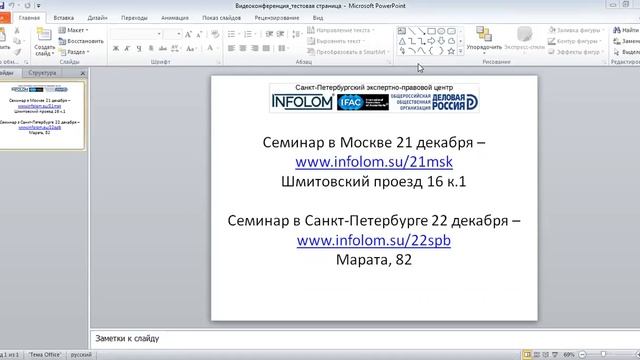This screenshot has width=640, height=360.
Task: Open the Дизайн ribbon tab
Action: 98,18
